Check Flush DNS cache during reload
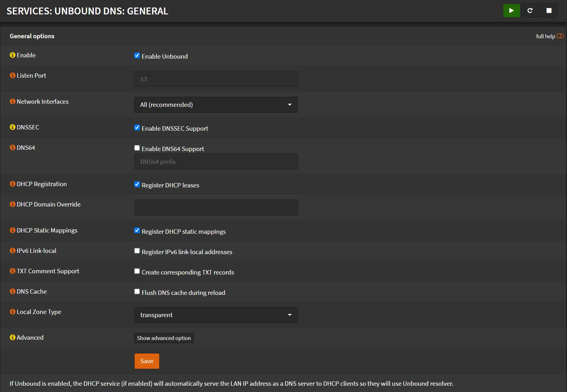The image size is (567, 392). (137, 292)
